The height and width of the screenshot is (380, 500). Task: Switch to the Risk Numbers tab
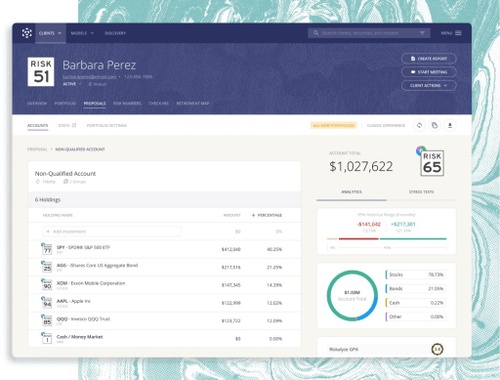(127, 103)
